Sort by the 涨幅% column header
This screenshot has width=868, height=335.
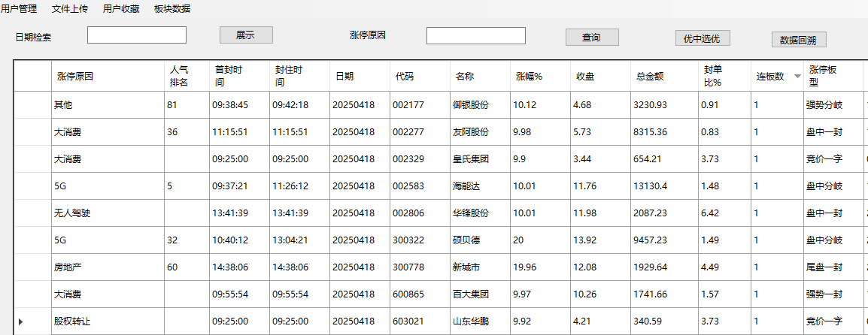pyautogui.click(x=540, y=77)
